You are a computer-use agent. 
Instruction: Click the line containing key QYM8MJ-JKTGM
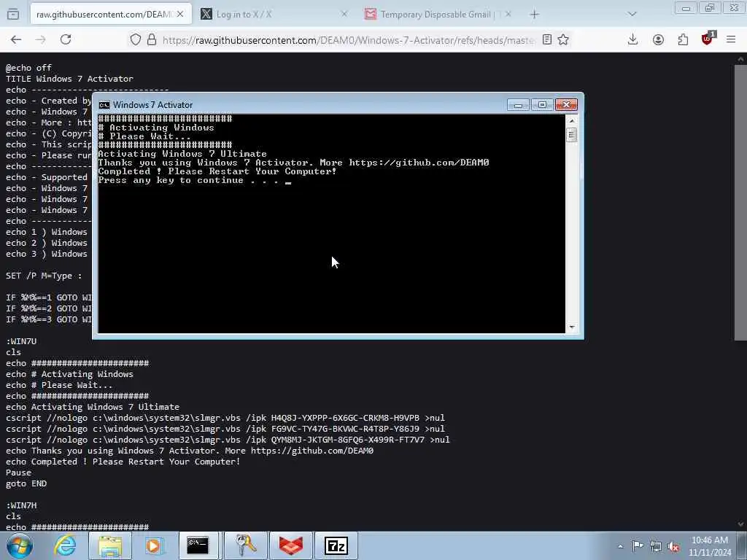(x=228, y=440)
